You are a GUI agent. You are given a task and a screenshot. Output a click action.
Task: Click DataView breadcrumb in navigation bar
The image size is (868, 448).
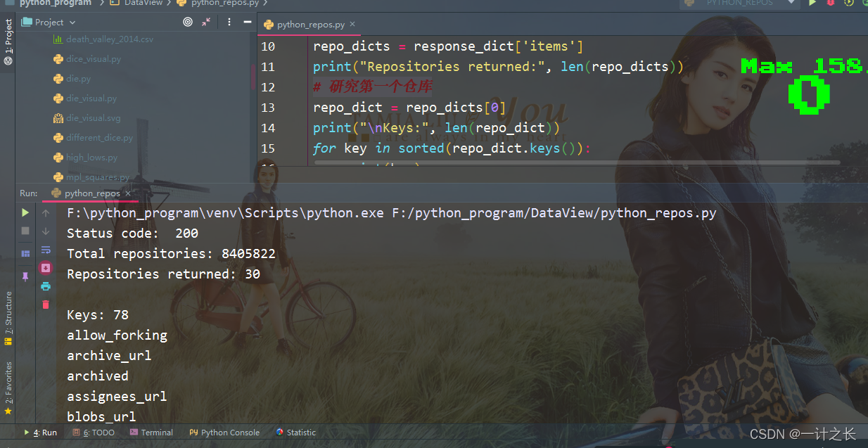coord(136,3)
